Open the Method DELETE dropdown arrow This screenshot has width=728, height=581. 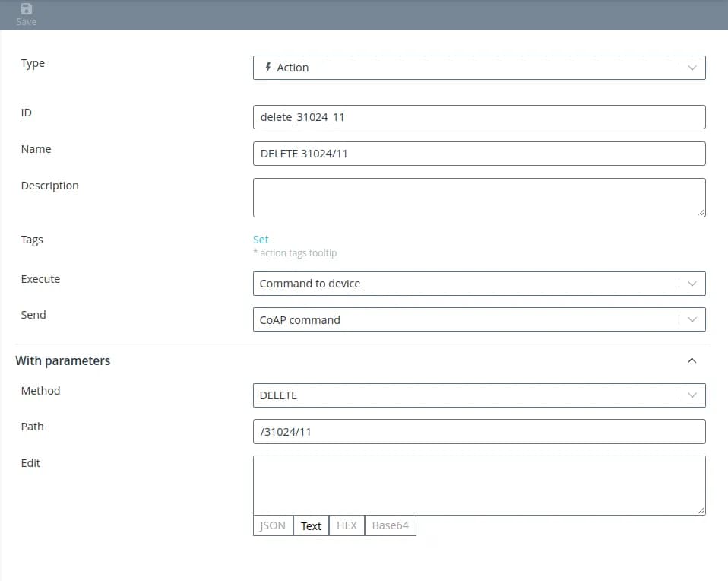692,395
